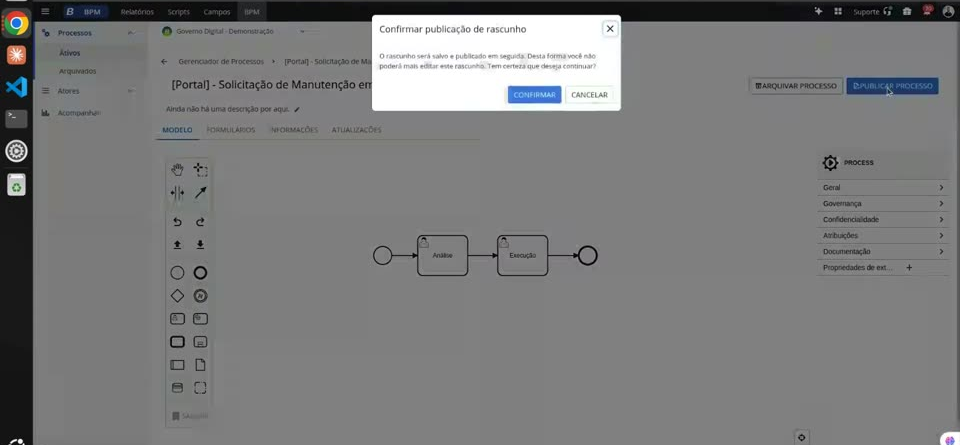Viewport: 960px width, 445px height.
Task: Open notifications with red badge
Action: pyautogui.click(x=928, y=11)
